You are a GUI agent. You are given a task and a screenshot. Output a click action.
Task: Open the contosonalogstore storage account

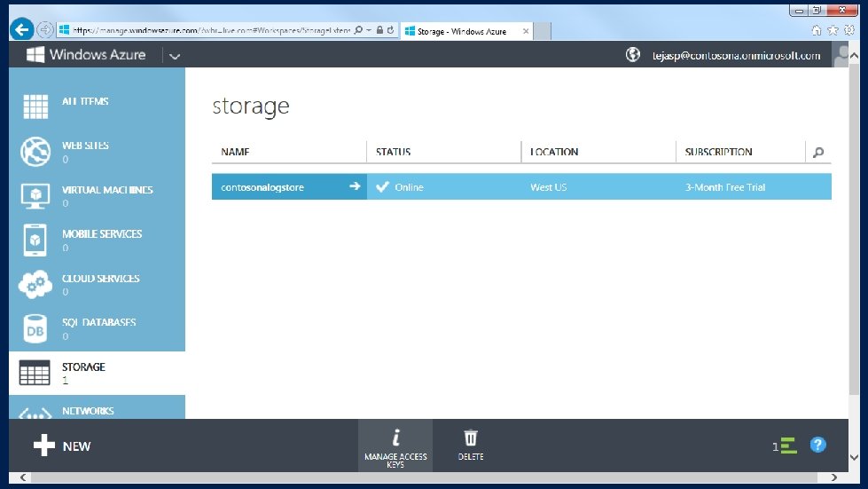click(262, 187)
